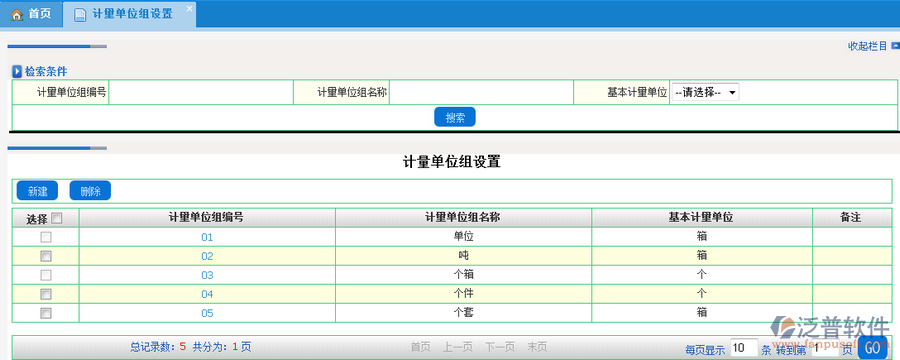This screenshot has height=360, width=900.
Task: Open the unit group link 02
Action: point(207,256)
